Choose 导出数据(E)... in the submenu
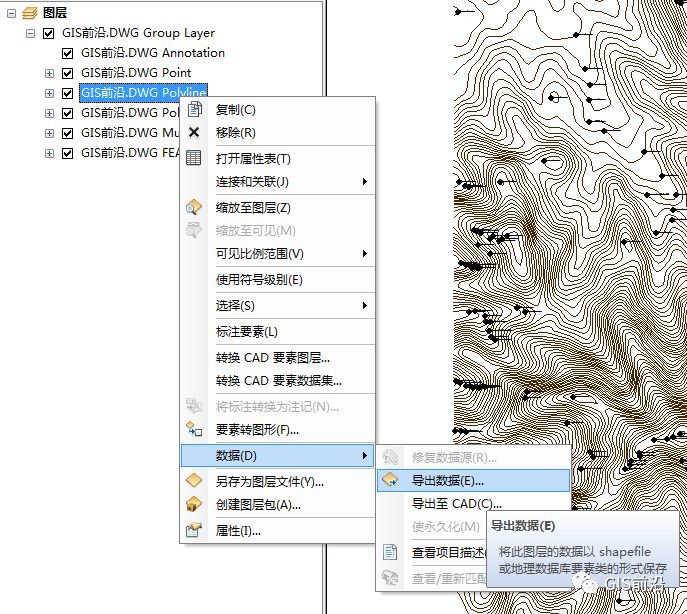Viewport: 687px width, 614px height. pyautogui.click(x=474, y=481)
